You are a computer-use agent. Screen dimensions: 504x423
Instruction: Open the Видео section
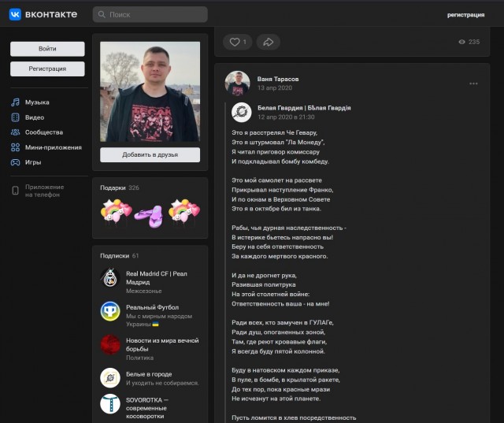click(x=34, y=117)
